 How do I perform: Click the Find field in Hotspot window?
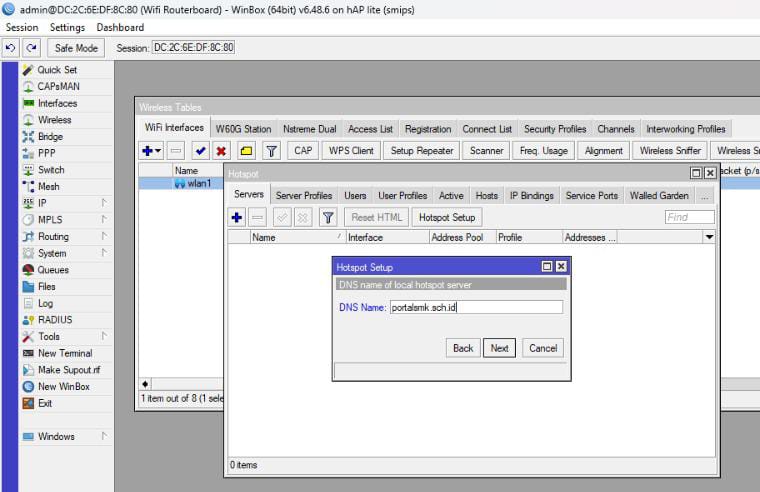(x=690, y=217)
